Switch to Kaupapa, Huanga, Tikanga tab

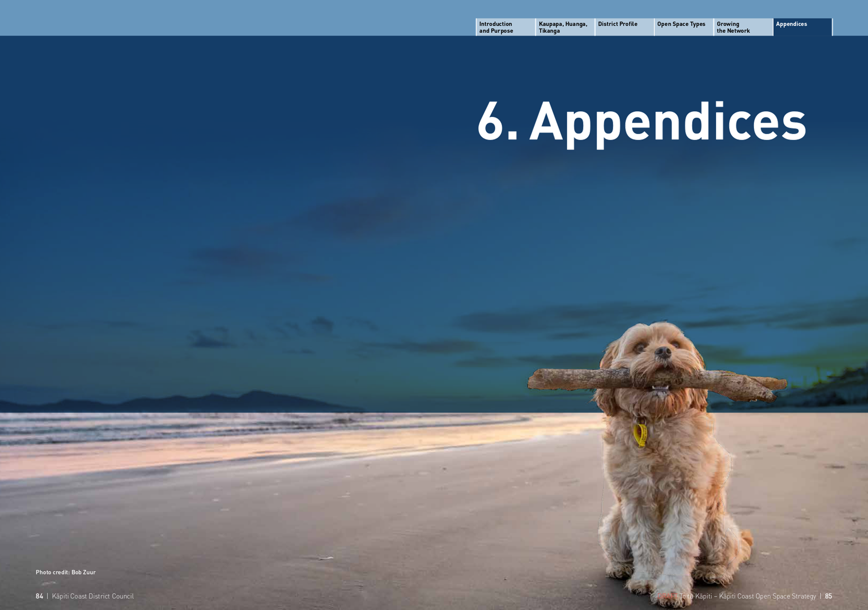(x=565, y=27)
